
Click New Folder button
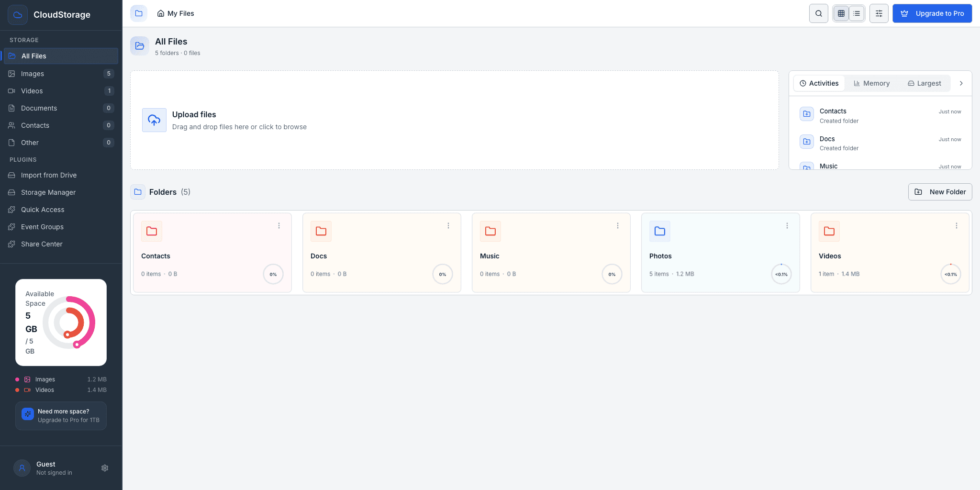(940, 192)
